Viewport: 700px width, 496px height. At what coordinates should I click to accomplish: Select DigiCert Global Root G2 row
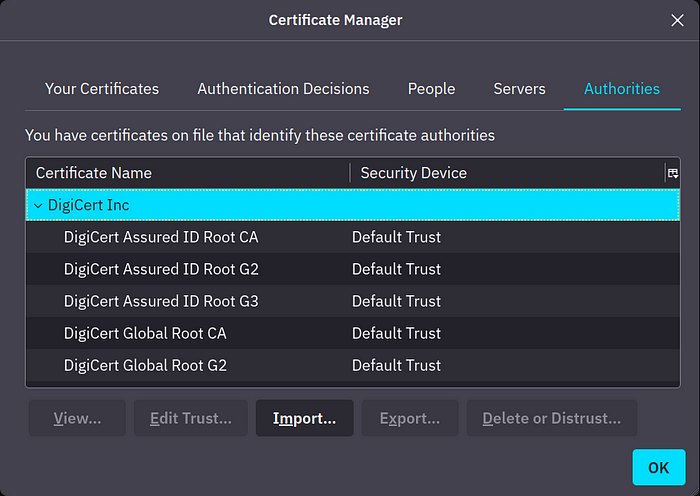tap(353, 366)
